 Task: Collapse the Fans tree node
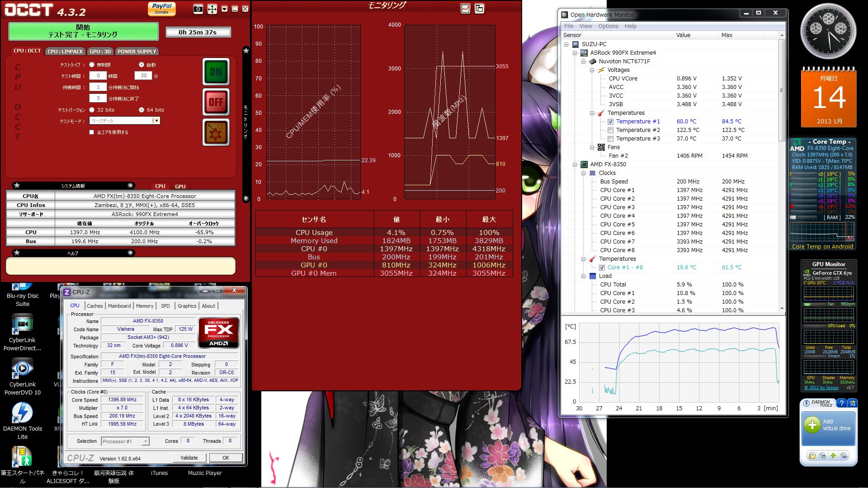(x=592, y=147)
